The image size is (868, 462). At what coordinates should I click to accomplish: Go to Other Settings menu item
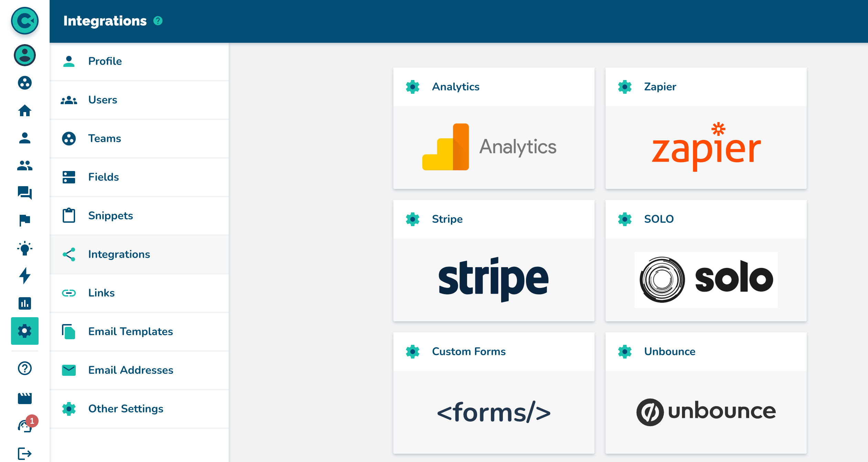tap(125, 409)
